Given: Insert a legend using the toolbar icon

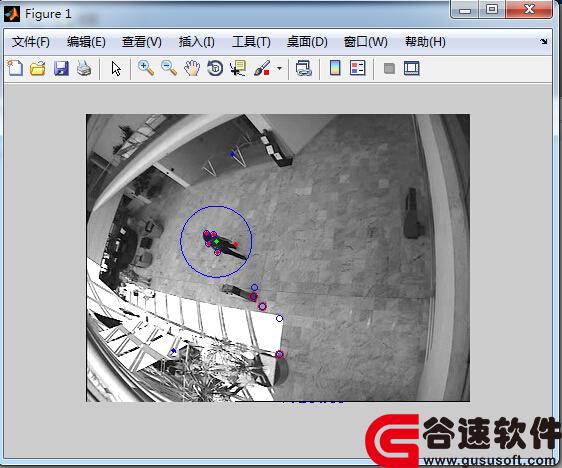Looking at the screenshot, I should pos(357,68).
